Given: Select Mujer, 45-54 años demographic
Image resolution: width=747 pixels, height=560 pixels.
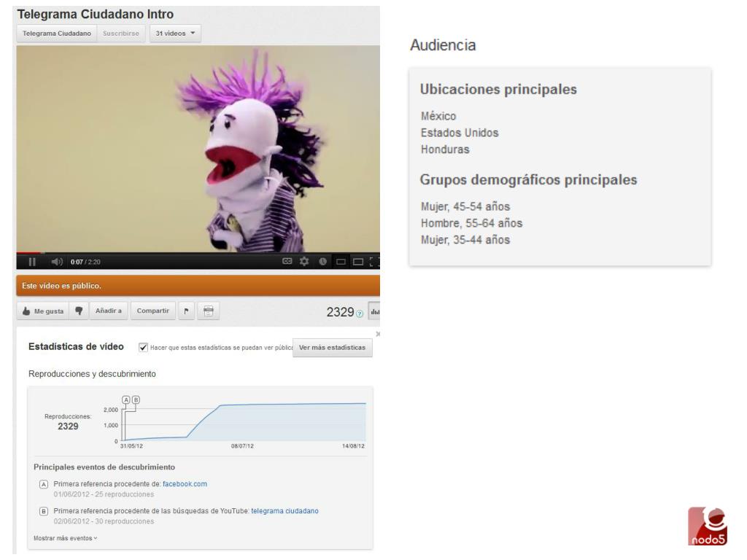Looking at the screenshot, I should pyautogui.click(x=465, y=206).
